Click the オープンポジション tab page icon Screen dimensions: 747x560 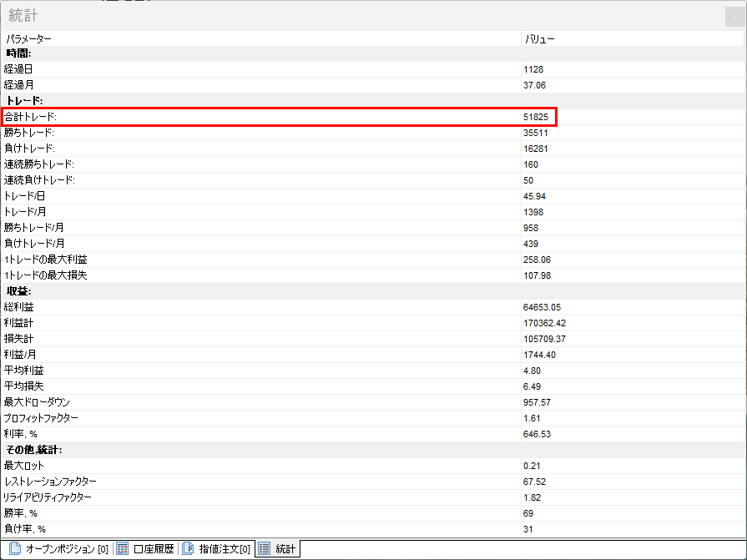click(x=14, y=549)
